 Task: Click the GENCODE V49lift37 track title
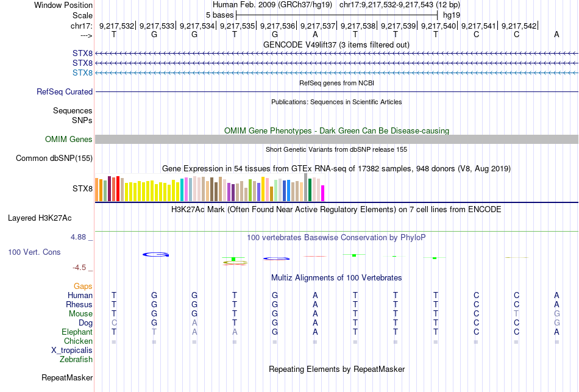(x=336, y=45)
